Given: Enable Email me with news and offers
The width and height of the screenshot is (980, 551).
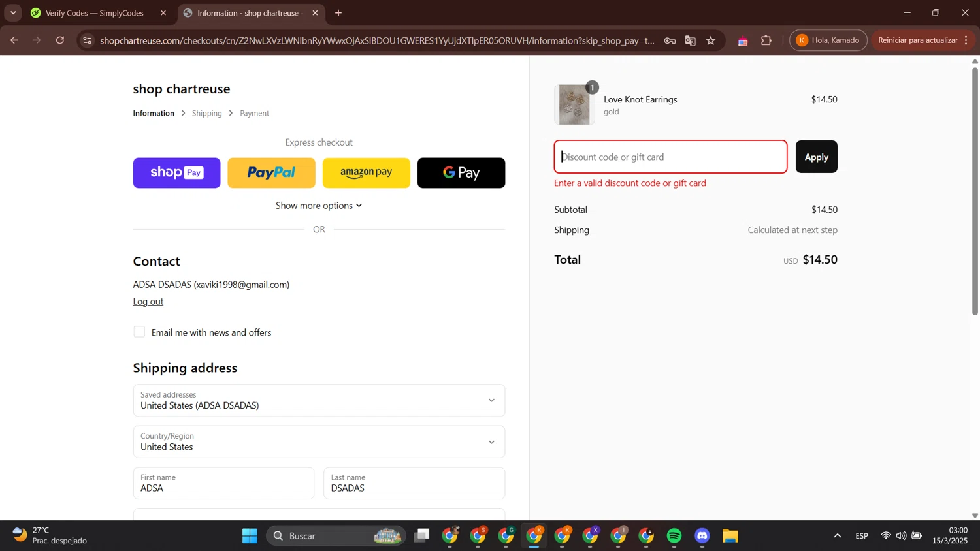Looking at the screenshot, I should click(139, 332).
